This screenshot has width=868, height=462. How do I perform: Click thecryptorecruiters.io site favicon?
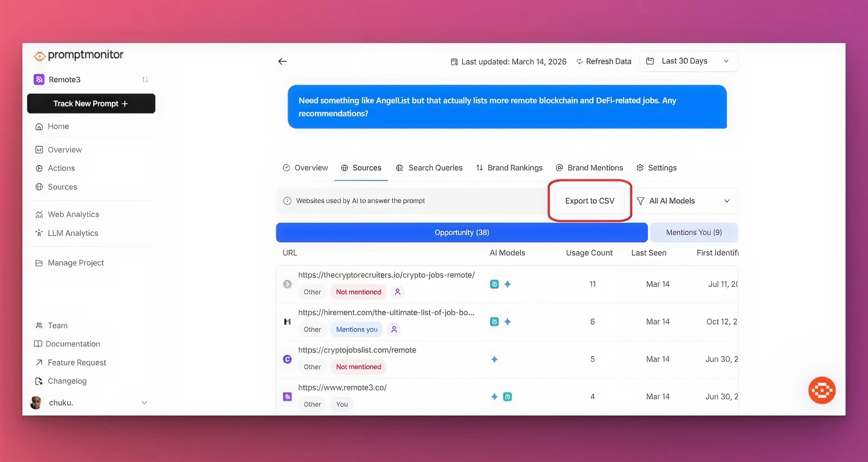(x=287, y=284)
